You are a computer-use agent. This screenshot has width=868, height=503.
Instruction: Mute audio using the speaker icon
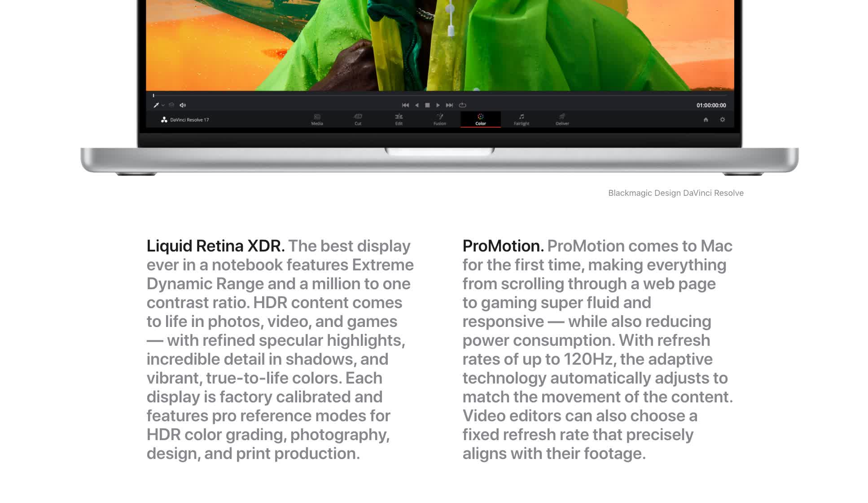pyautogui.click(x=182, y=105)
